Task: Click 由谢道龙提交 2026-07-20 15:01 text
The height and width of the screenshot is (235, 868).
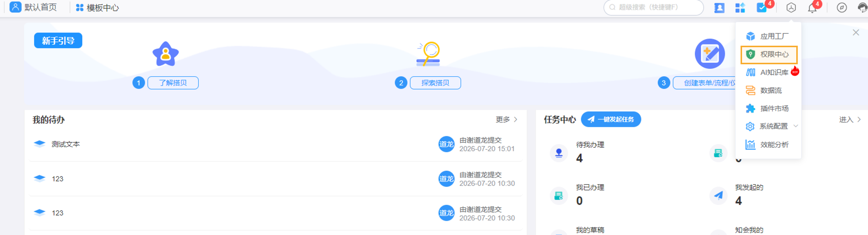Action: coord(487,144)
